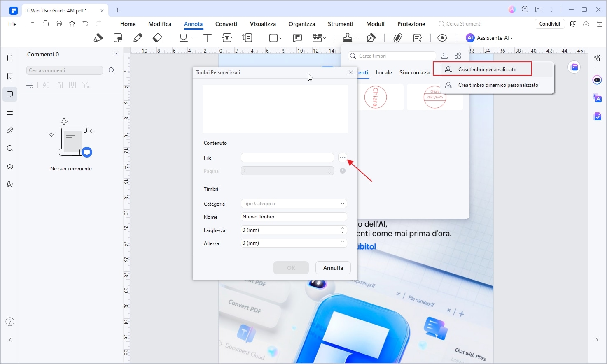The height and width of the screenshot is (364, 607).
Task: Open the Modifica ribbon tab
Action: tap(160, 24)
